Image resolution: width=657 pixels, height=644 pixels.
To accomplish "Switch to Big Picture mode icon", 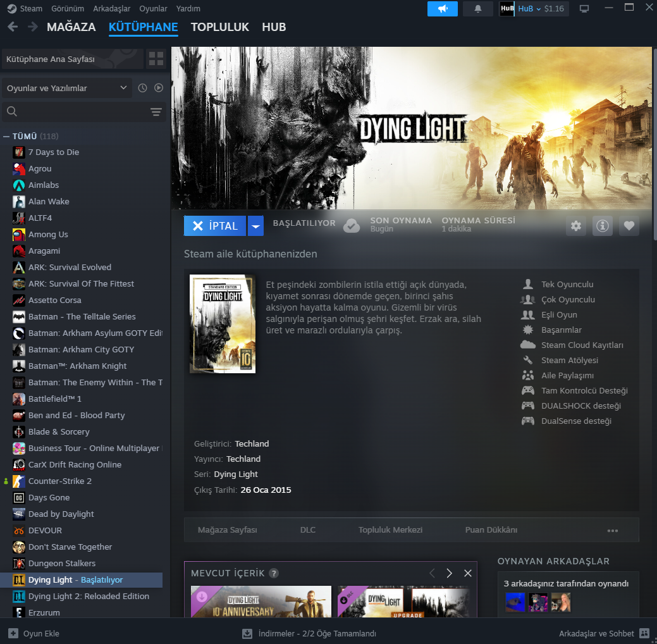I will click(584, 9).
